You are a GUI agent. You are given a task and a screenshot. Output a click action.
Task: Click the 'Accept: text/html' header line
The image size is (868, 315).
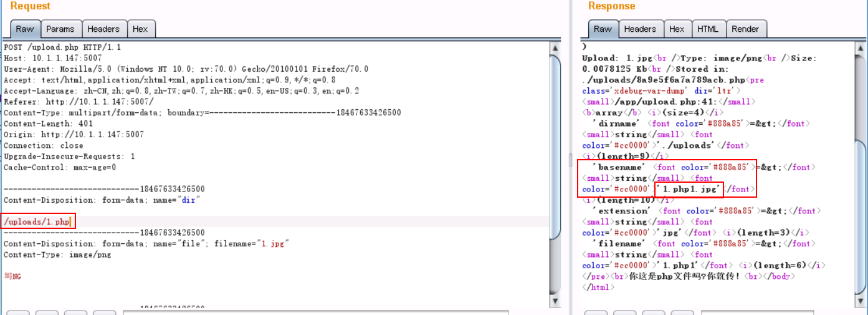[169, 80]
